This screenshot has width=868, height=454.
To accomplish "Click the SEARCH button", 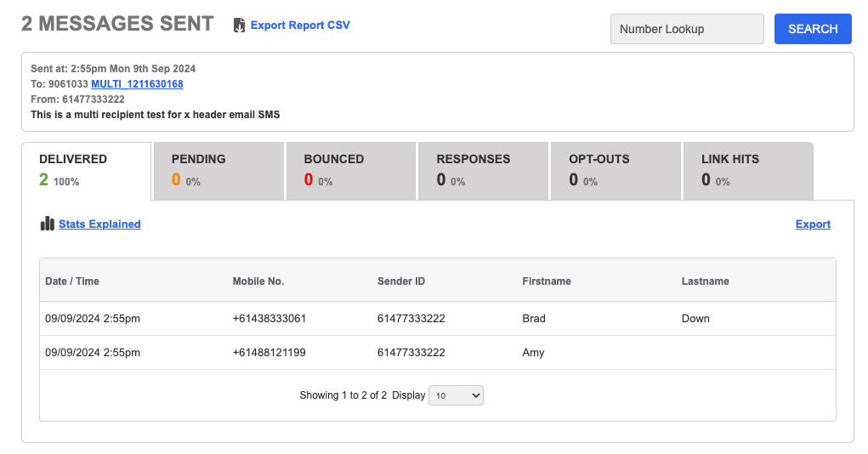I will coord(813,29).
